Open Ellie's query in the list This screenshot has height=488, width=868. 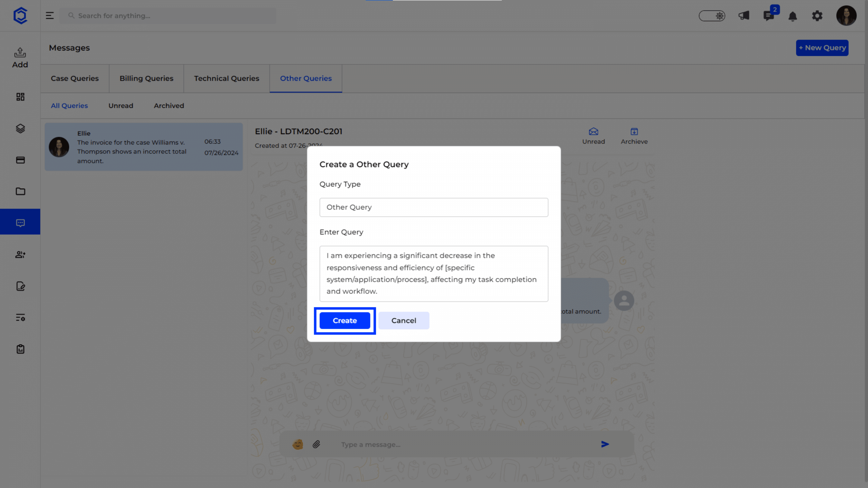point(143,147)
